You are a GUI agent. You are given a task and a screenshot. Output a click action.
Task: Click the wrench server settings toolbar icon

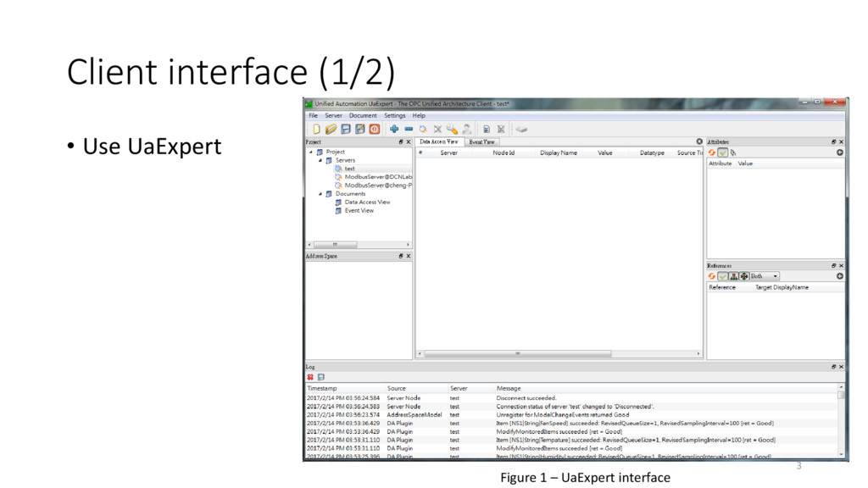point(453,128)
